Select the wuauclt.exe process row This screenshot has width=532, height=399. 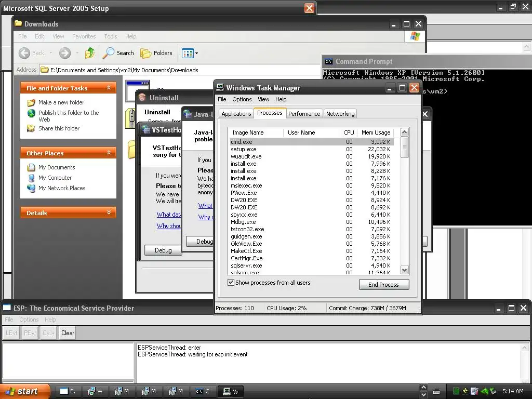point(312,156)
